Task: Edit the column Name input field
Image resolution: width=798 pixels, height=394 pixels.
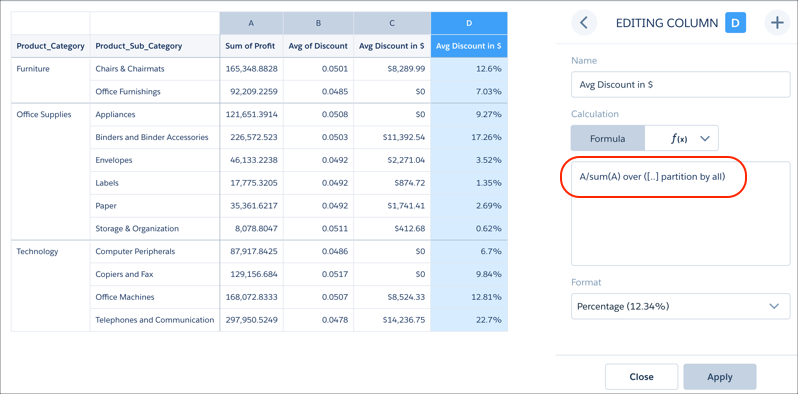Action: (x=680, y=85)
